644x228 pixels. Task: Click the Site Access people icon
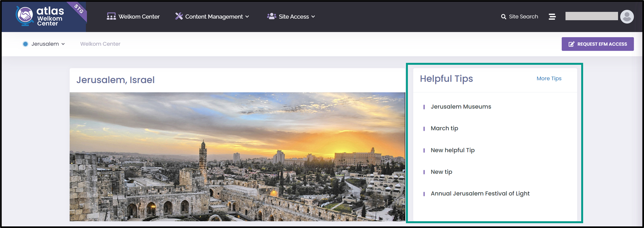point(271,16)
